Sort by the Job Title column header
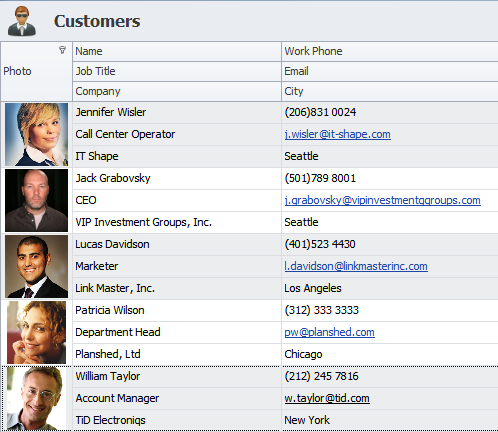This screenshot has height=432, width=498. 177,71
